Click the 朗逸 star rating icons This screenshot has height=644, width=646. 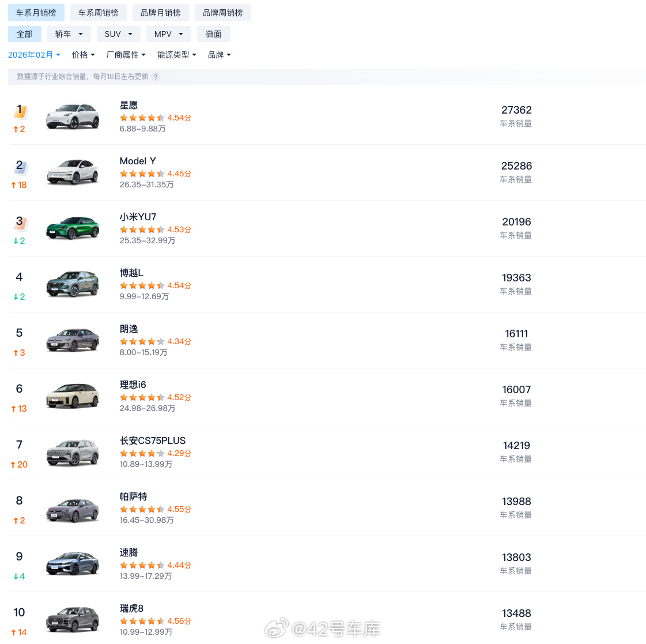click(142, 341)
